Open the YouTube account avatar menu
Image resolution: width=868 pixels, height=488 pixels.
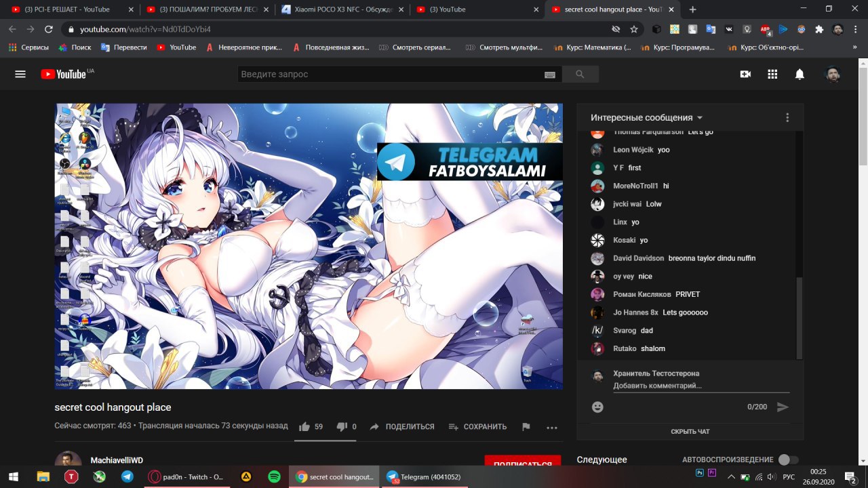point(832,74)
